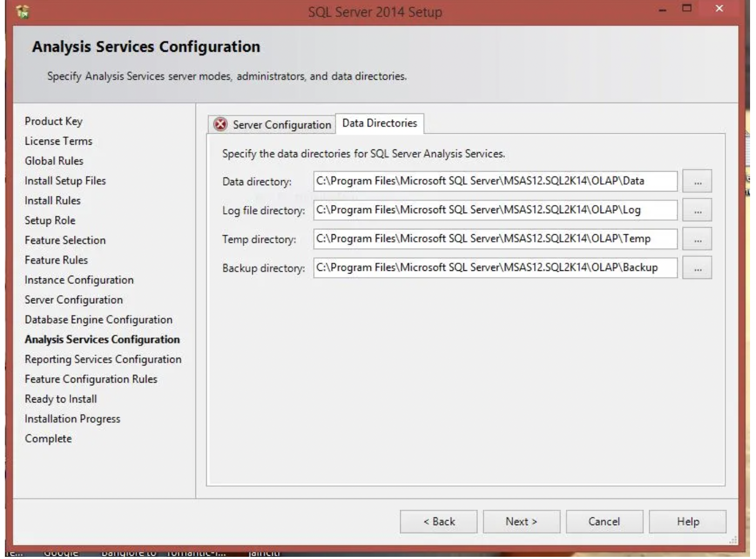Select Database Engine Configuration step
This screenshot has height=559, width=756.
(99, 319)
